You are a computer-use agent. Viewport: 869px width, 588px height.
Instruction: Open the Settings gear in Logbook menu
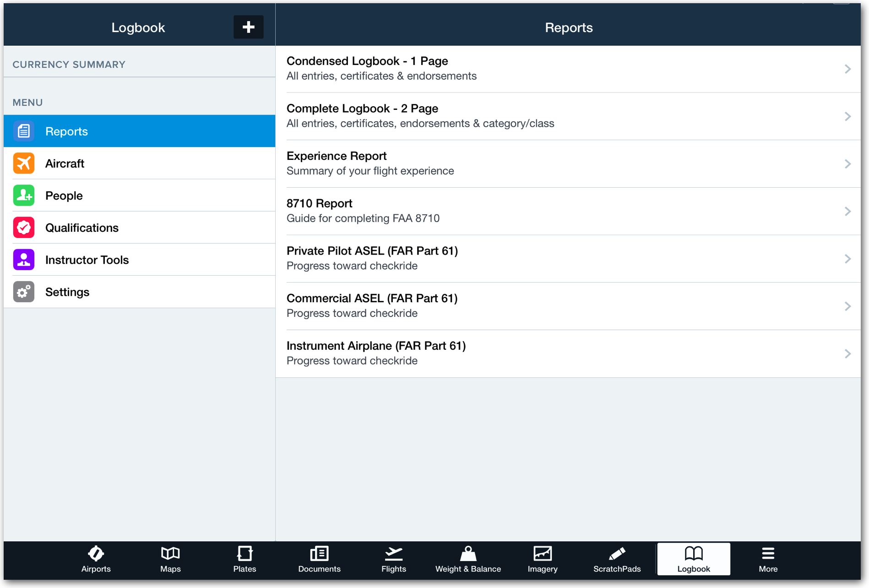23,292
